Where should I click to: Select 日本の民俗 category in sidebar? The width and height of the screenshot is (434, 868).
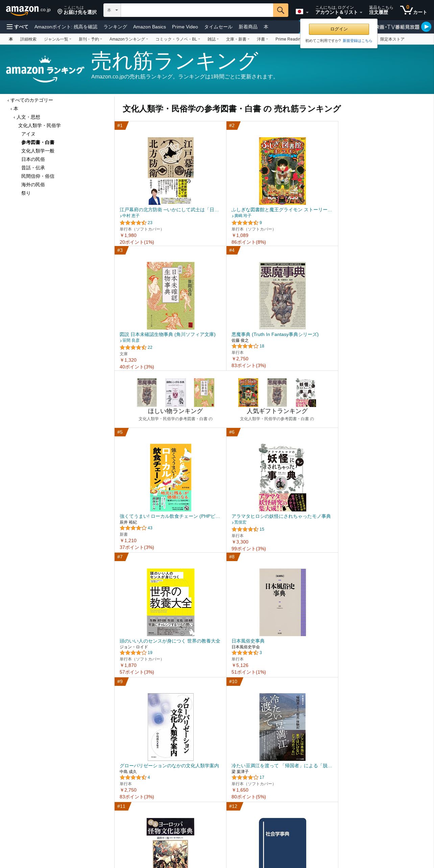[33, 159]
